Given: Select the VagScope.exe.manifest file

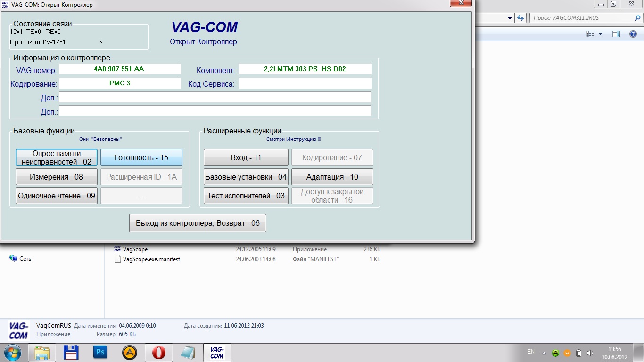Looking at the screenshot, I should click(x=151, y=259).
